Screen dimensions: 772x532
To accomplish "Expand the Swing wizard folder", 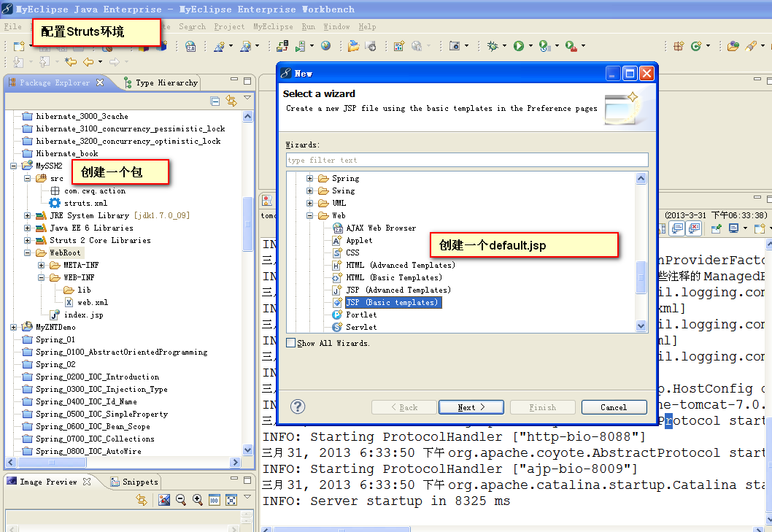I will click(x=309, y=190).
